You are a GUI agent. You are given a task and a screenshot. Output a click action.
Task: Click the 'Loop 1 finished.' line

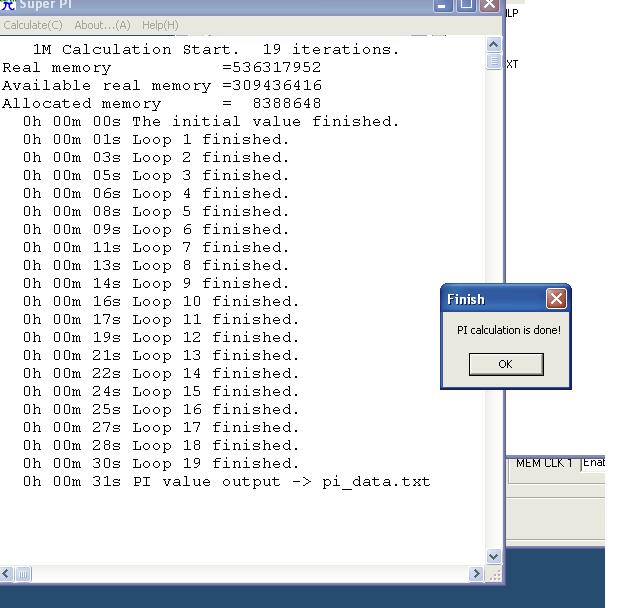pos(156,140)
